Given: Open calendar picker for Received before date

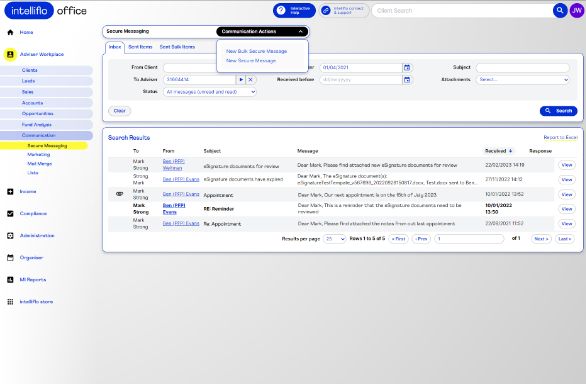Looking at the screenshot, I should click(407, 80).
